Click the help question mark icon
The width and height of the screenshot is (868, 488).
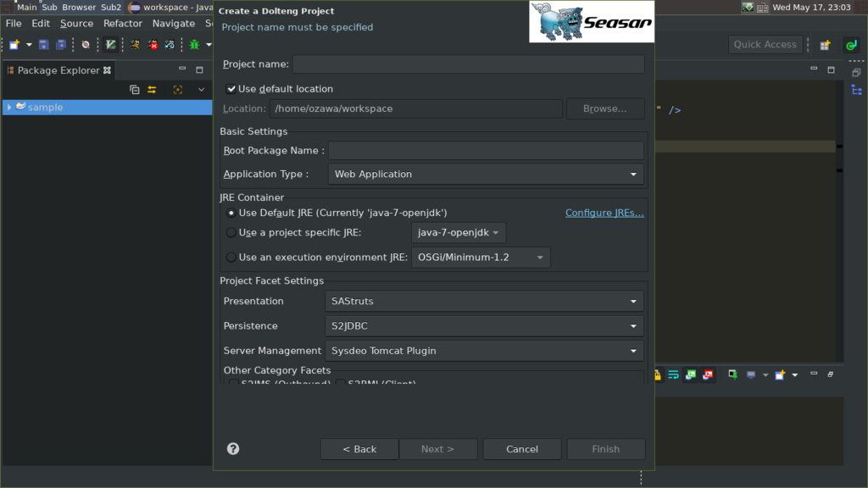tap(233, 449)
